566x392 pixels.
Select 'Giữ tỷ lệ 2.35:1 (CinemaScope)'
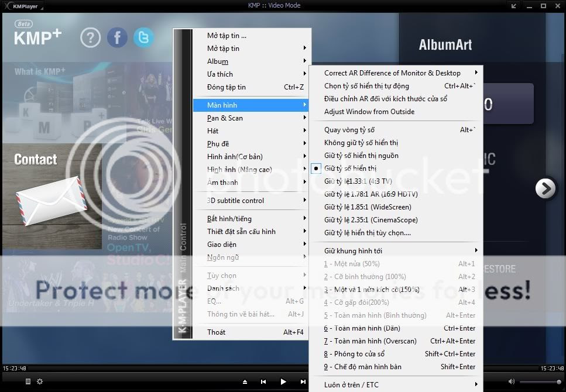tap(397, 220)
